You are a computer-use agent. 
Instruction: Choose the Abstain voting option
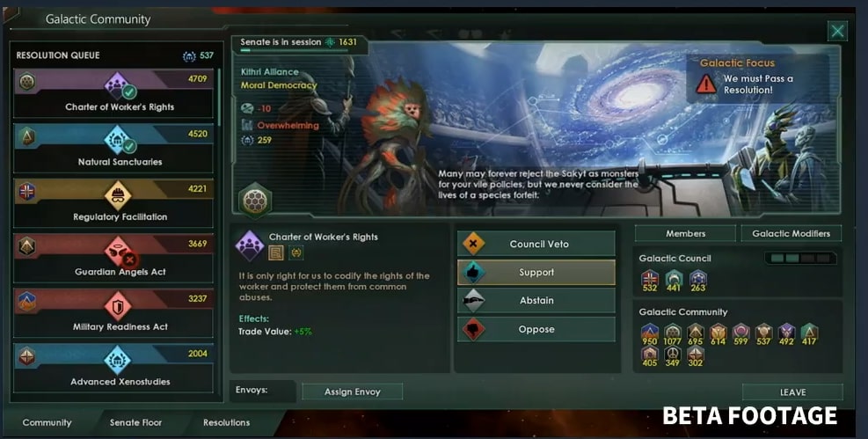[x=536, y=301]
